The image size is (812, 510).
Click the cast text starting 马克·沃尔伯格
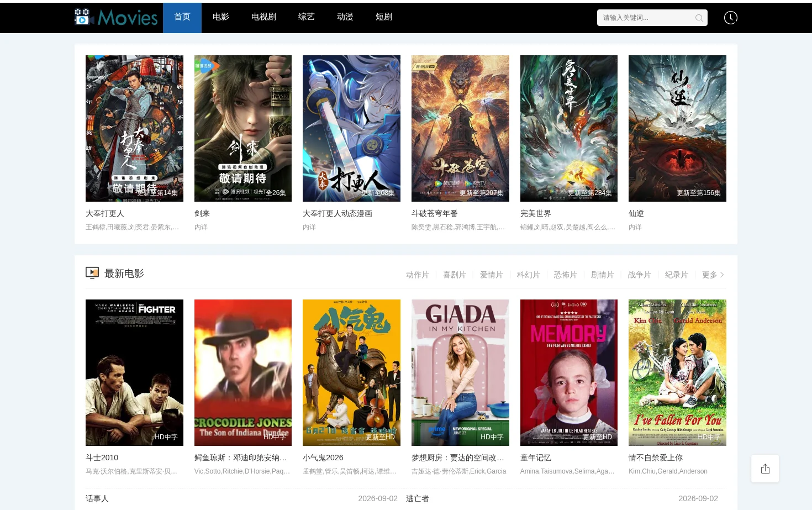click(x=131, y=471)
